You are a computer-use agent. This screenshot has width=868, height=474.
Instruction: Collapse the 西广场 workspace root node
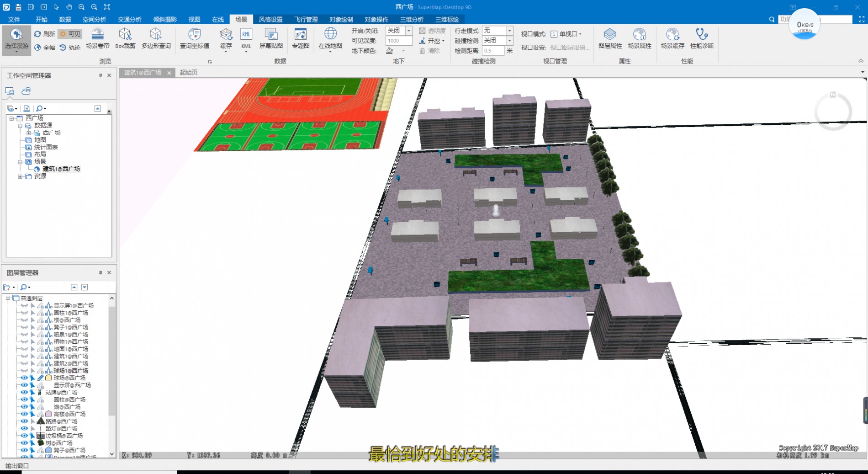pyautogui.click(x=11, y=118)
